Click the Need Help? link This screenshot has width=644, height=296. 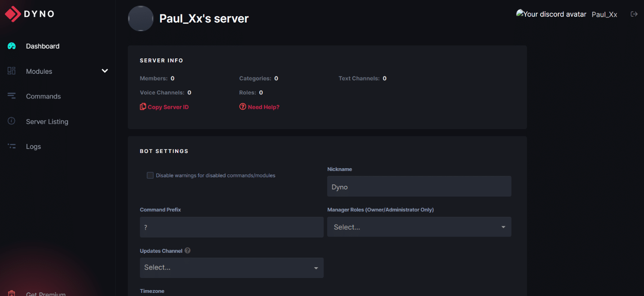[260, 107]
